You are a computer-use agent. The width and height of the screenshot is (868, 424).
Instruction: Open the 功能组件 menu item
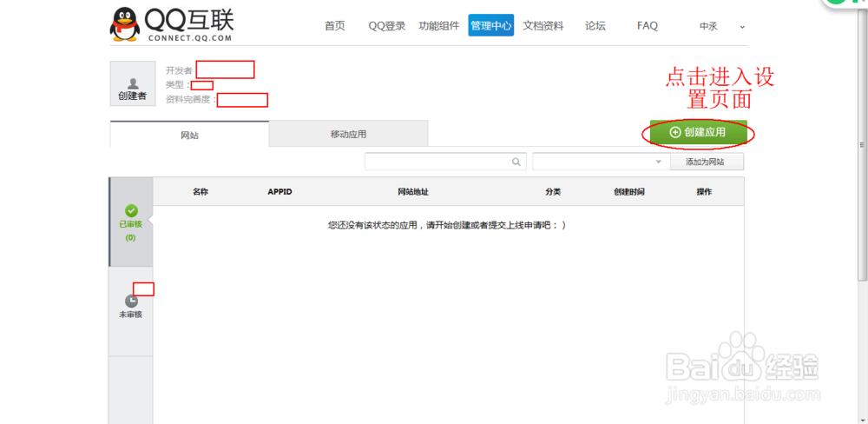439,25
